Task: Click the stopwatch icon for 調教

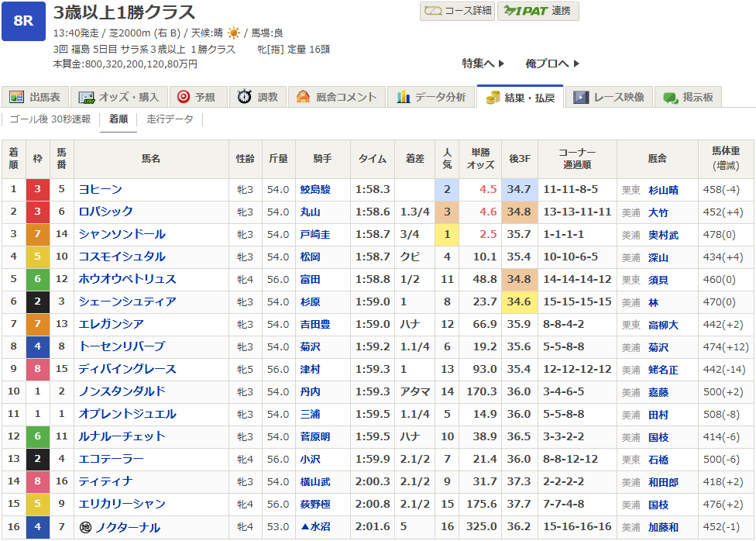Action: pyautogui.click(x=245, y=97)
